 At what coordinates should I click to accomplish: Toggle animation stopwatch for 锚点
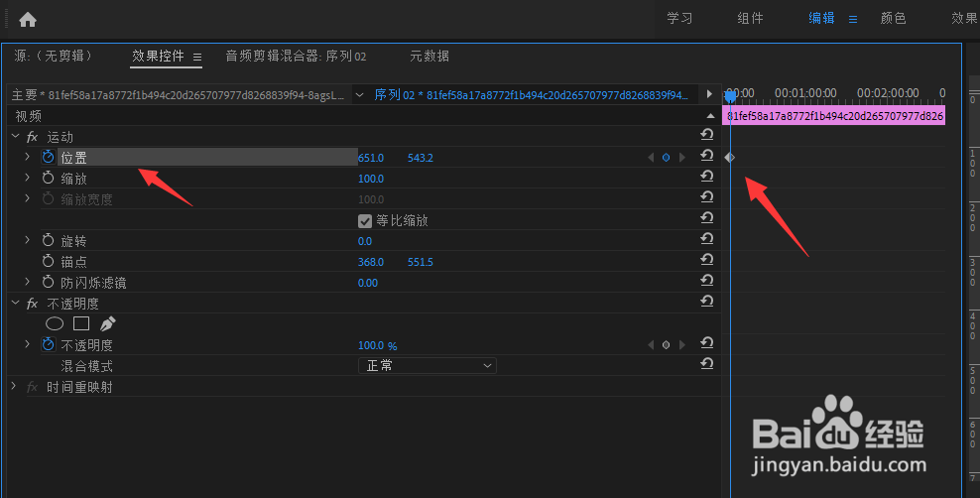tap(49, 261)
